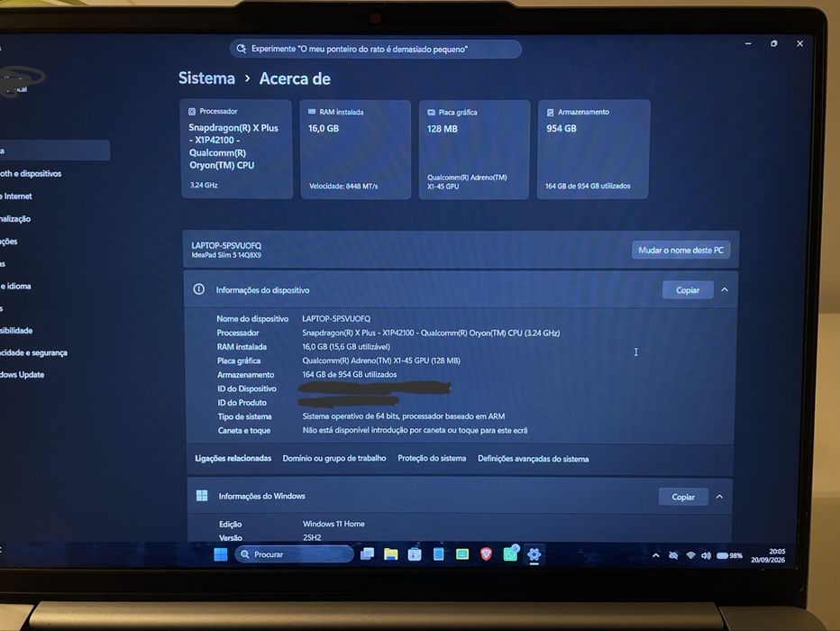This screenshot has height=631, width=840.
Task: Click the Procurar taskbar search box
Action: pos(294,554)
